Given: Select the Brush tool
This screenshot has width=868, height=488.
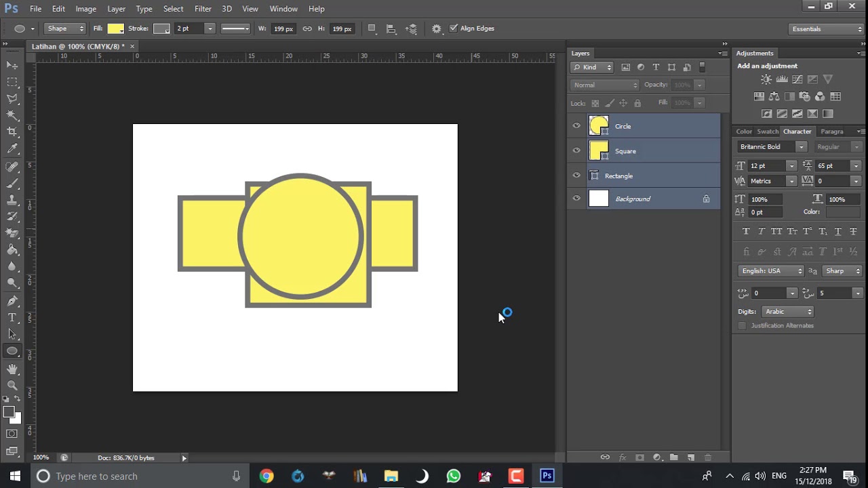Looking at the screenshot, I should pyautogui.click(x=12, y=183).
